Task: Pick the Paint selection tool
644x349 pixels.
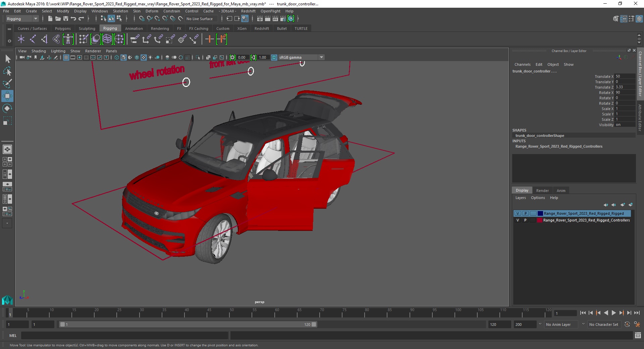Action: click(7, 83)
